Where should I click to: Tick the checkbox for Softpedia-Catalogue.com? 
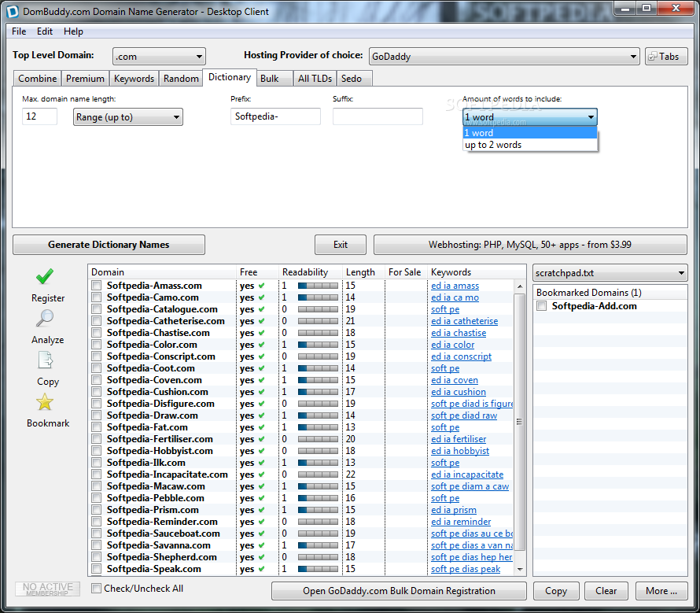97,309
